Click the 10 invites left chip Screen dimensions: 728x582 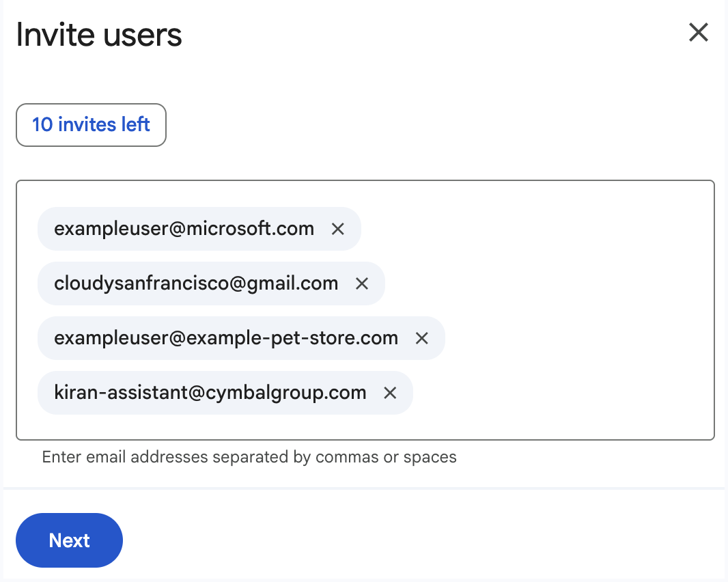point(91,125)
